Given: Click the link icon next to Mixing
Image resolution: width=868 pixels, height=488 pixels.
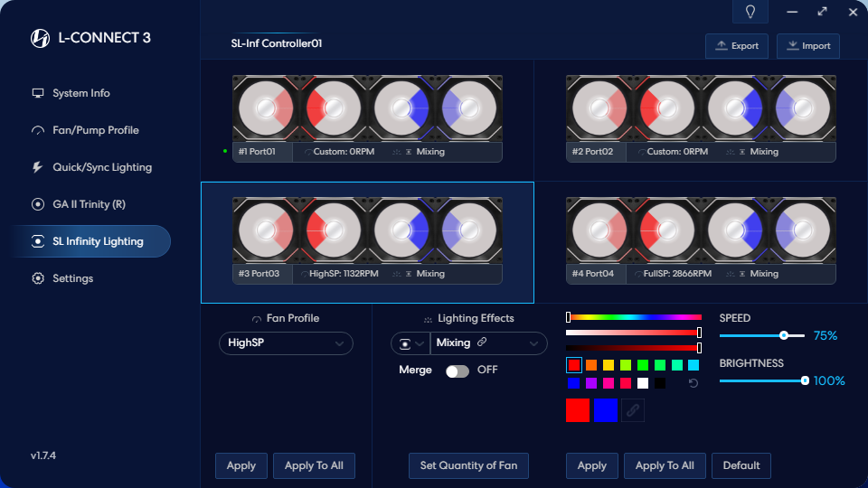Looking at the screenshot, I should [482, 342].
